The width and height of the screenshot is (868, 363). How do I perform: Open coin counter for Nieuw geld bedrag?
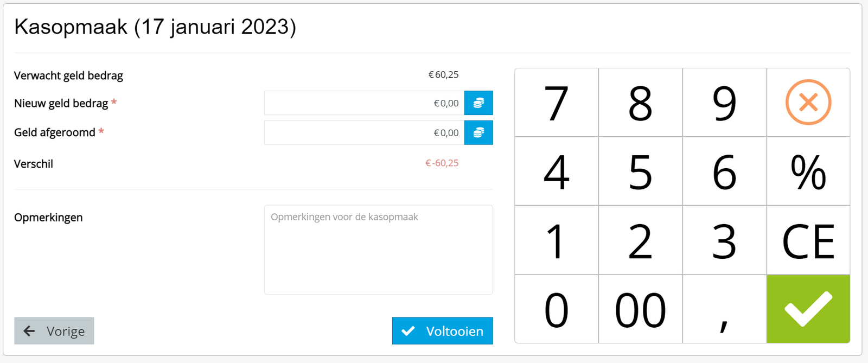478,103
